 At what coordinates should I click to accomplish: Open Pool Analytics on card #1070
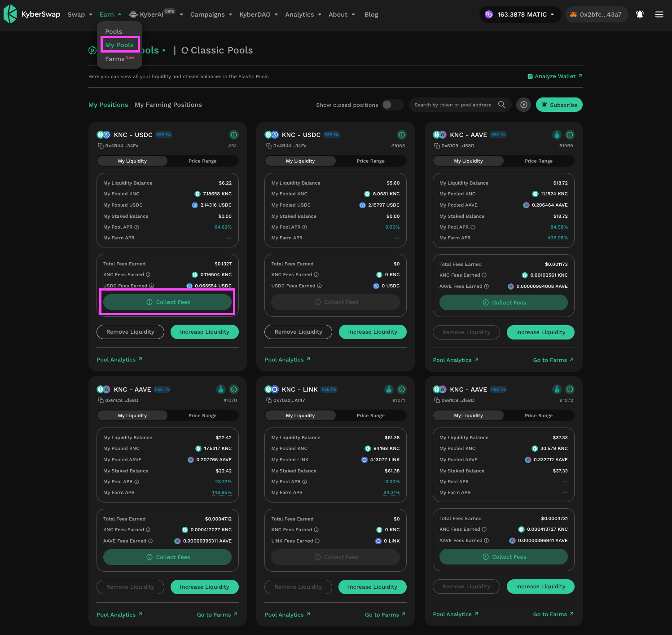point(119,615)
